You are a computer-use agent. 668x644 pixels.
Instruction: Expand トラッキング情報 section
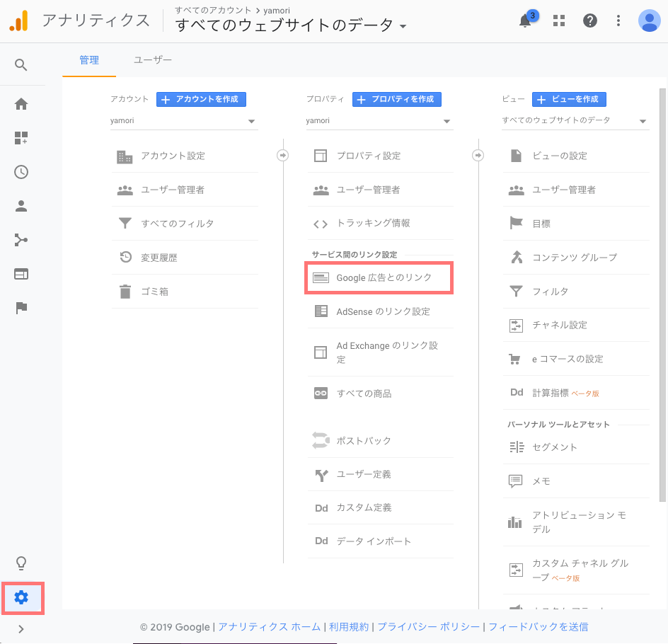tap(380, 223)
